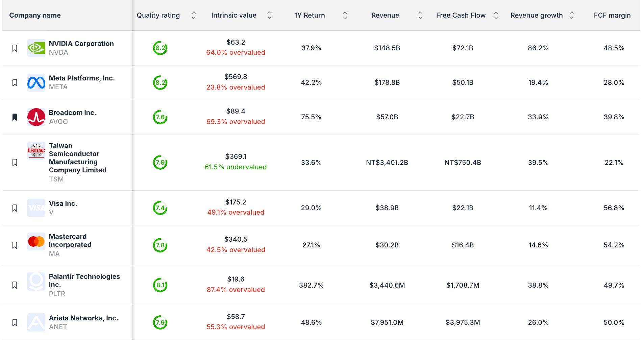Click the Palantir logo icon
Viewport: 644px width, 340px height.
point(36,282)
